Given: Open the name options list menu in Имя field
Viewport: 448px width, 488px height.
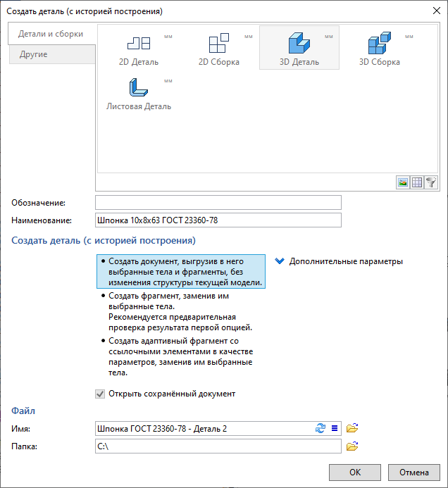Looking at the screenshot, I should click(x=335, y=428).
